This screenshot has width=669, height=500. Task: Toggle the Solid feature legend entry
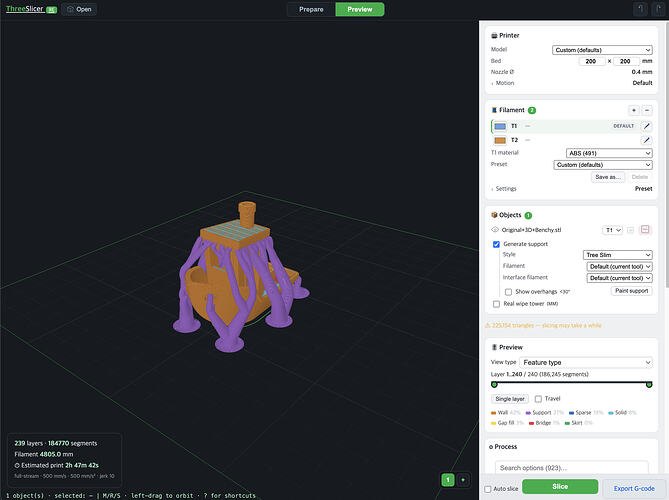[622, 413]
